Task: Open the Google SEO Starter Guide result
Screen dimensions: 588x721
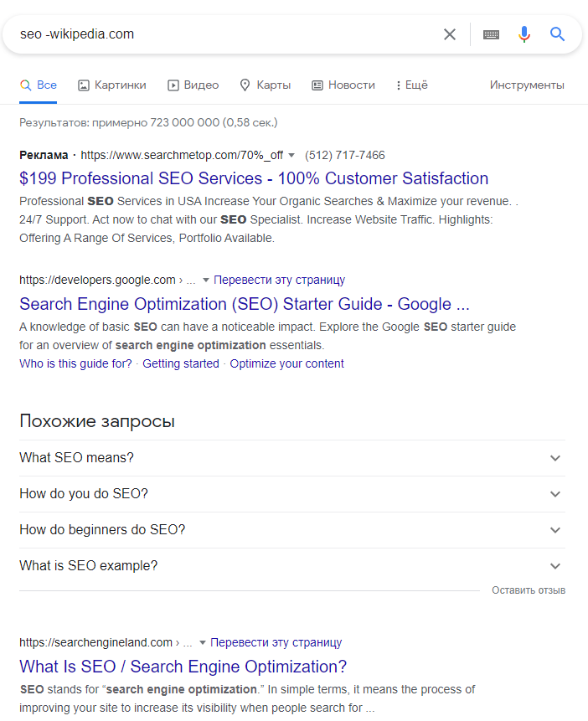Action: tap(244, 304)
